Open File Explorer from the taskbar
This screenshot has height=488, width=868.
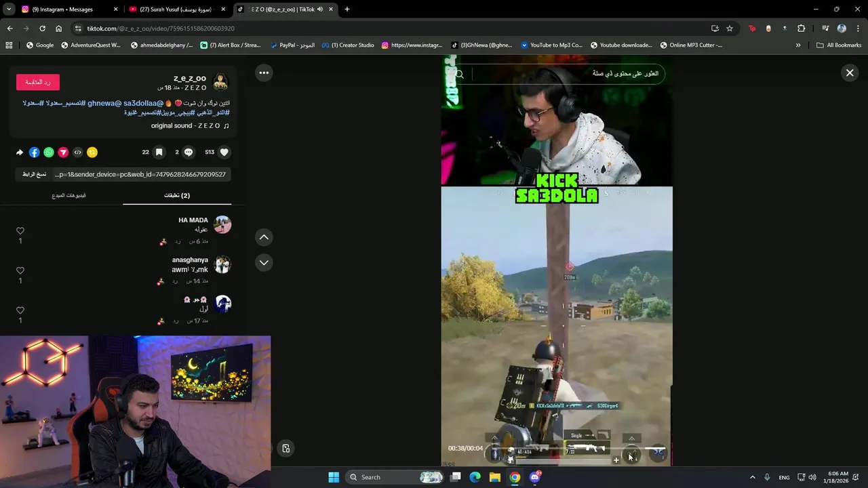[x=495, y=477]
